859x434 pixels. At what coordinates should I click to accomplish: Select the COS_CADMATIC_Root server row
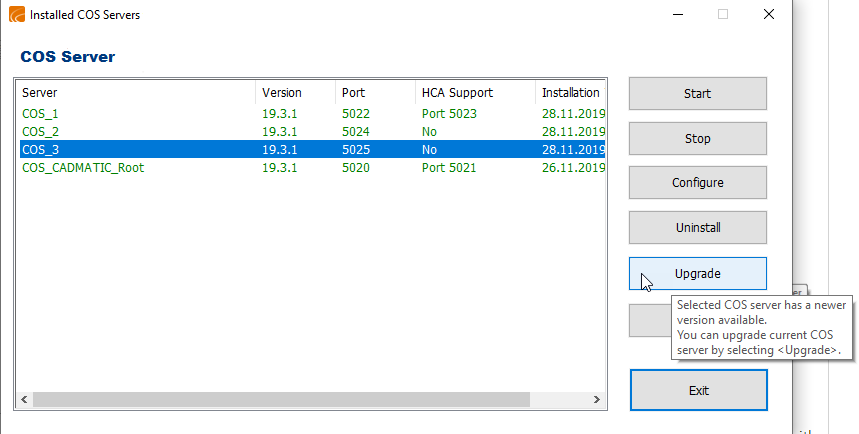click(x=83, y=168)
